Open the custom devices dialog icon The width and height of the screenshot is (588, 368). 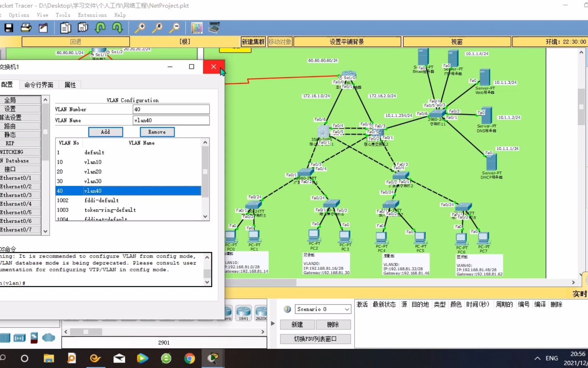(x=214, y=28)
